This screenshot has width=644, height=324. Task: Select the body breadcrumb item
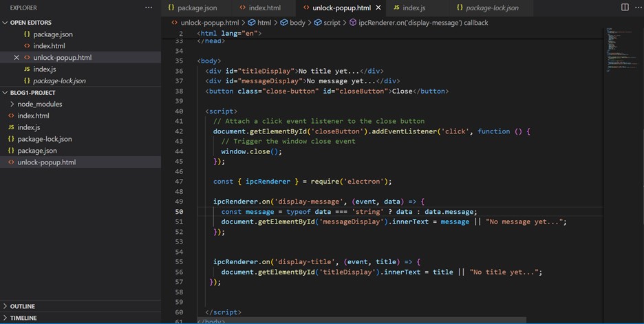tap(297, 23)
